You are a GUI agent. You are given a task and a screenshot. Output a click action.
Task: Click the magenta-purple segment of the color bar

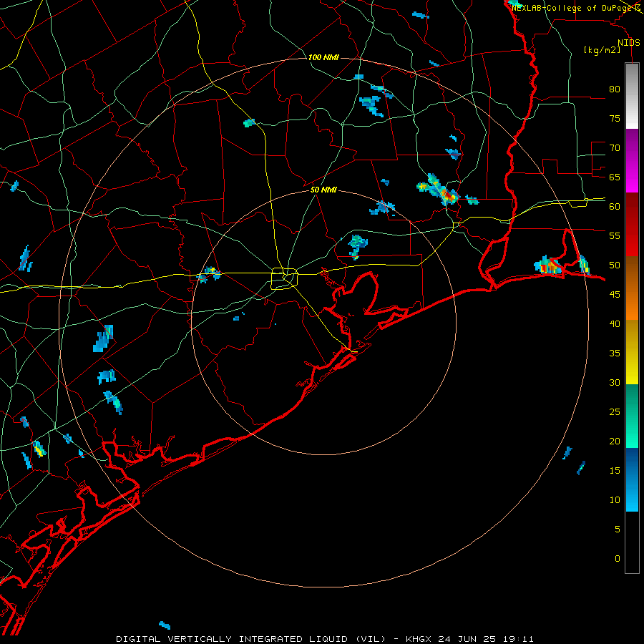[632, 160]
